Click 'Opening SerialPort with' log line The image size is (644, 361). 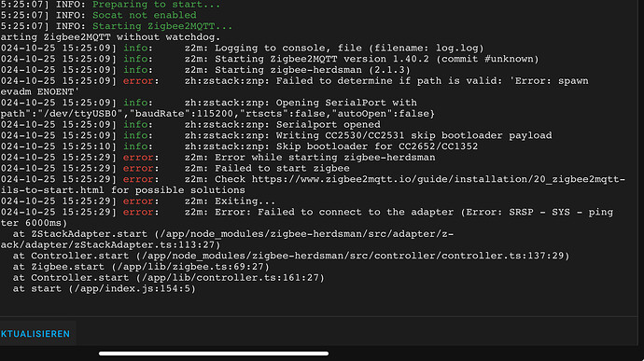209,103
